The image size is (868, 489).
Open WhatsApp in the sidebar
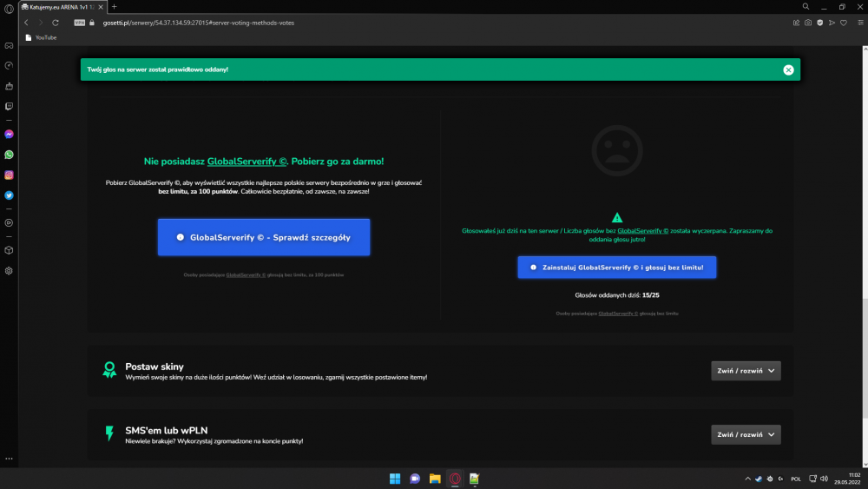point(9,155)
